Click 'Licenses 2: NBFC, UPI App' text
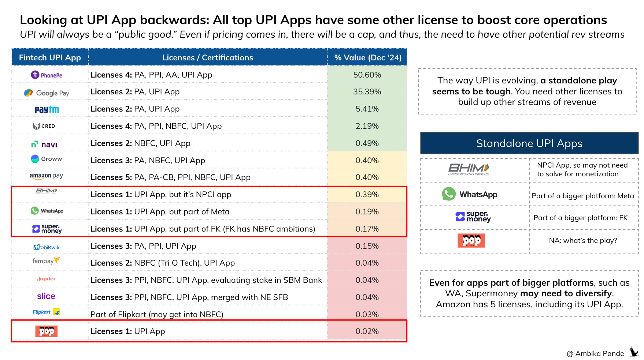This screenshot has width=644, height=360. (x=140, y=143)
